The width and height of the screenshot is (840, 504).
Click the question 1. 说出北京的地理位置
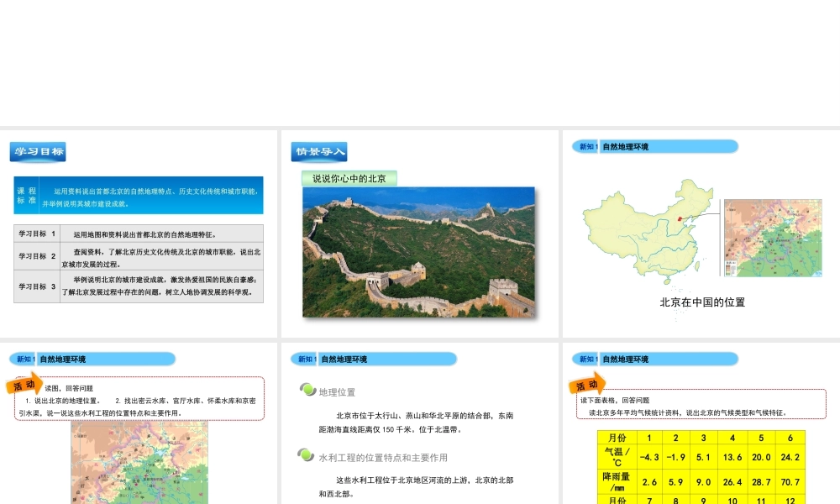click(x=62, y=401)
